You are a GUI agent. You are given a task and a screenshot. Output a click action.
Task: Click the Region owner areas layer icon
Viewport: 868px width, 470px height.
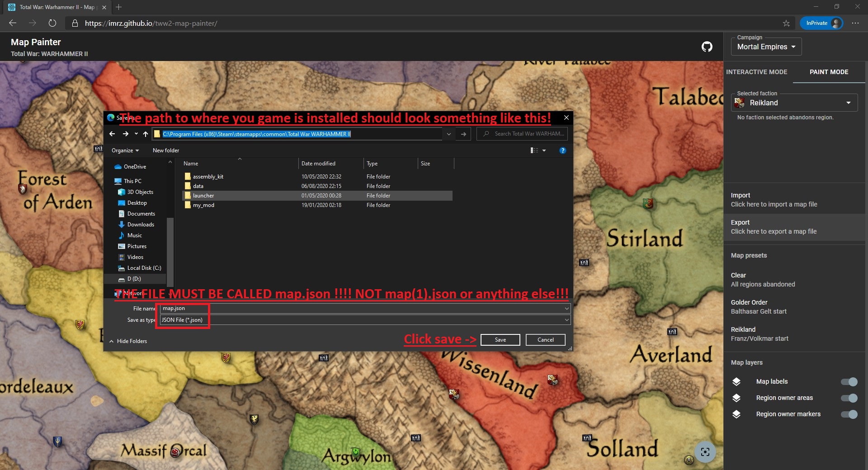pos(736,398)
